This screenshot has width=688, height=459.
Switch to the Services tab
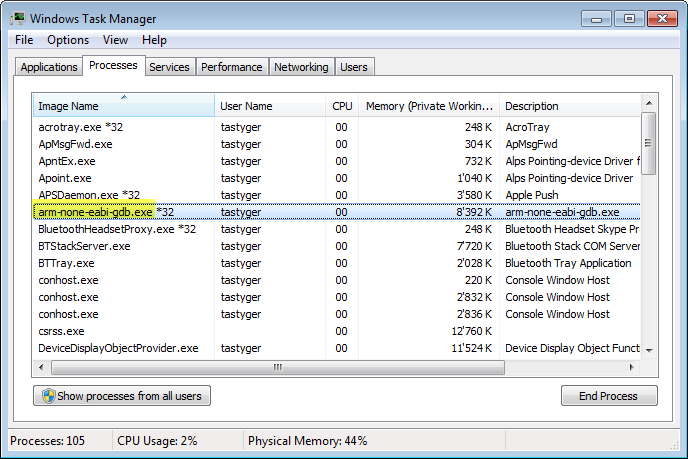click(169, 67)
